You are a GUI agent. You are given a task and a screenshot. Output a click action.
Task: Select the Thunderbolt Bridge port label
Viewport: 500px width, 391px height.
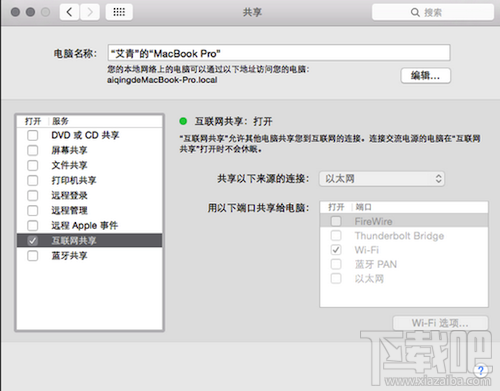click(399, 236)
